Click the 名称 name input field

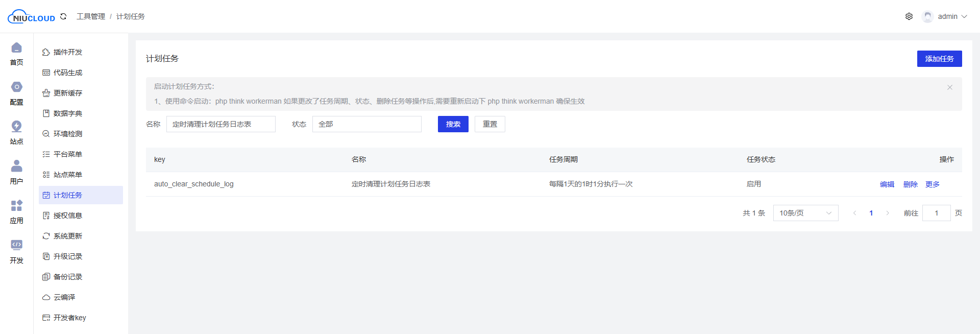click(x=220, y=124)
